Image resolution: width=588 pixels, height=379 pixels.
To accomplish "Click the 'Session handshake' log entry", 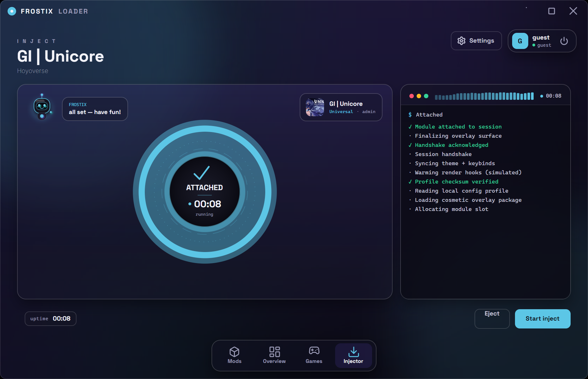I will click(x=440, y=154).
